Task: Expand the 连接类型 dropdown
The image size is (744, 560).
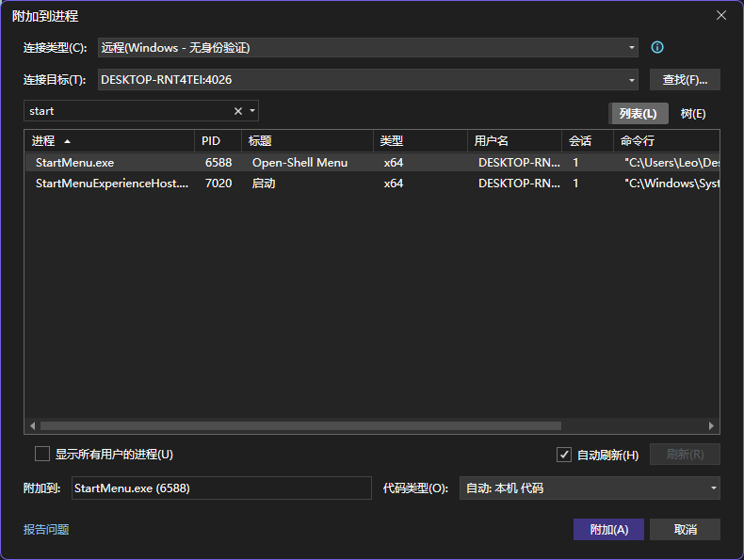Action: [x=632, y=47]
